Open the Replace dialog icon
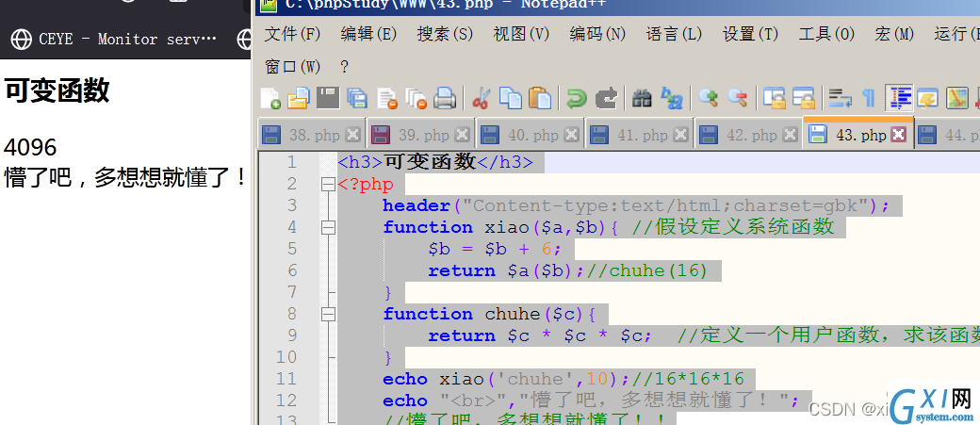 click(x=672, y=98)
